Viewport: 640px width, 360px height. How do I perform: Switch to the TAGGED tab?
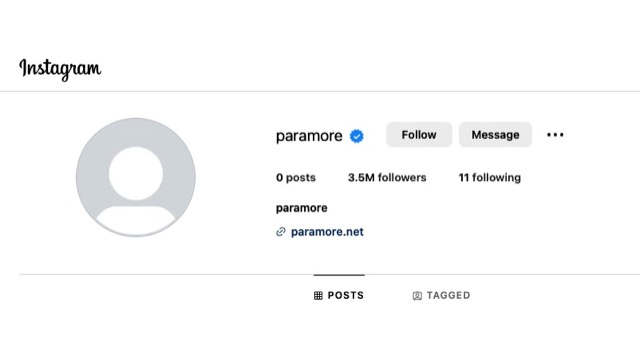[x=441, y=295]
